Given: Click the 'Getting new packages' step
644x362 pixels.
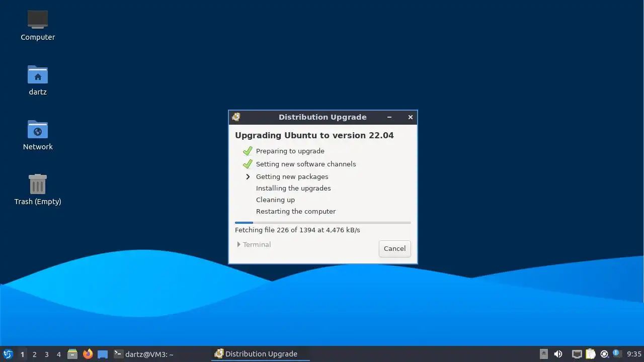Looking at the screenshot, I should point(292,176).
